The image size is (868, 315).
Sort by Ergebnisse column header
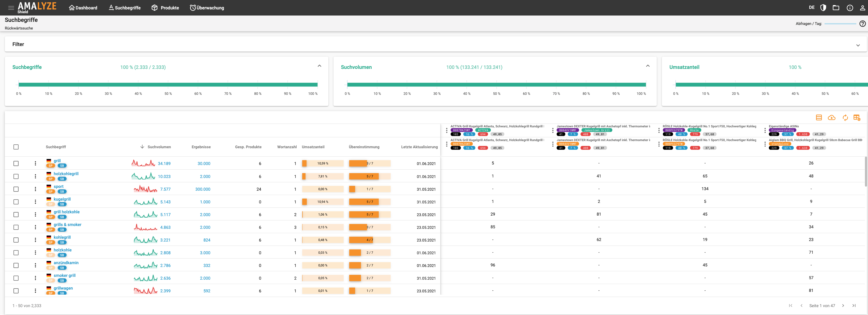pyautogui.click(x=201, y=147)
